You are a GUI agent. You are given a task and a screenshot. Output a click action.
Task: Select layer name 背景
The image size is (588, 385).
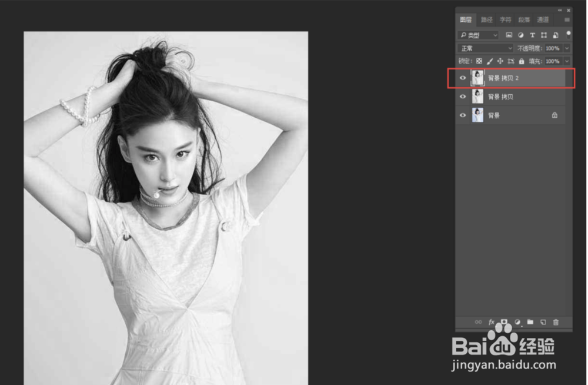[x=494, y=116]
